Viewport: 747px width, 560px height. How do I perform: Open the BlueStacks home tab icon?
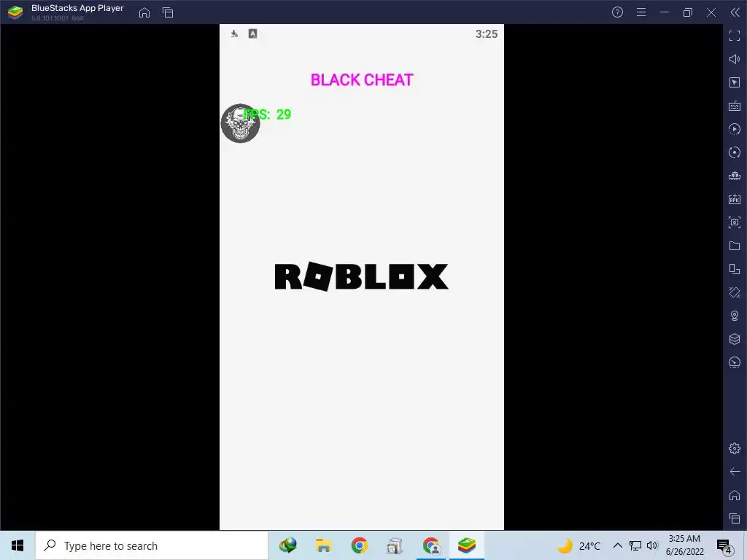click(144, 12)
